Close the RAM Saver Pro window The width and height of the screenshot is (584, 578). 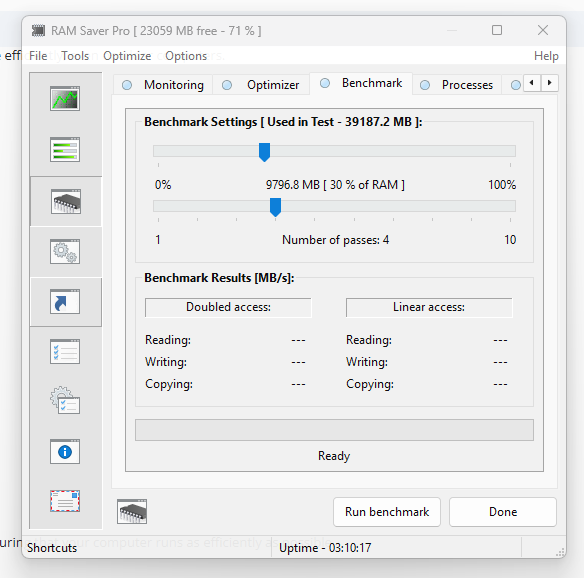point(543,30)
